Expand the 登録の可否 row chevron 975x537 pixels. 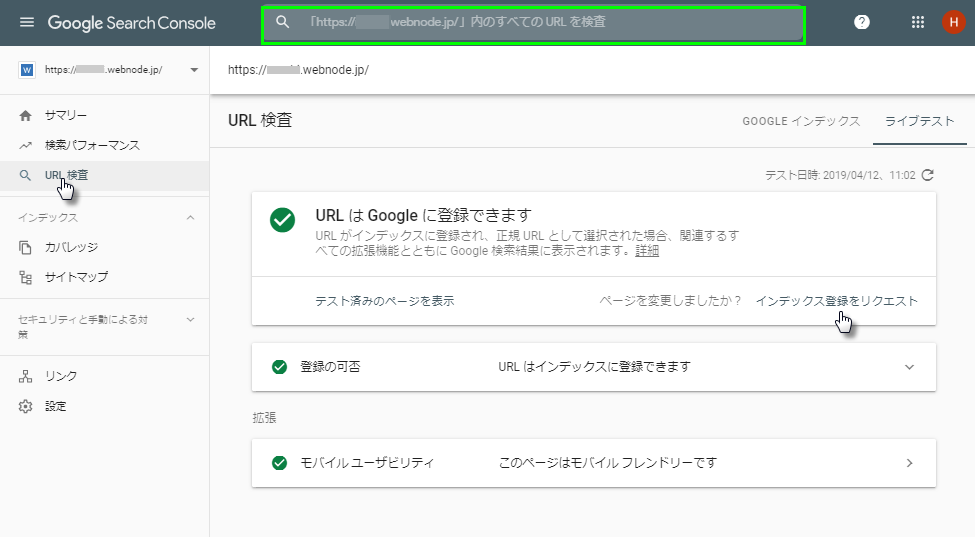pyautogui.click(x=909, y=367)
